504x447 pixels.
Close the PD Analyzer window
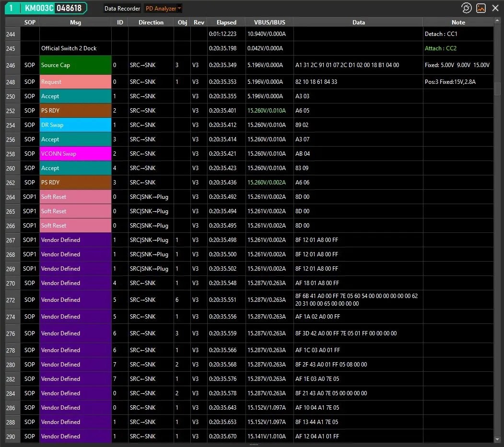(x=495, y=8)
